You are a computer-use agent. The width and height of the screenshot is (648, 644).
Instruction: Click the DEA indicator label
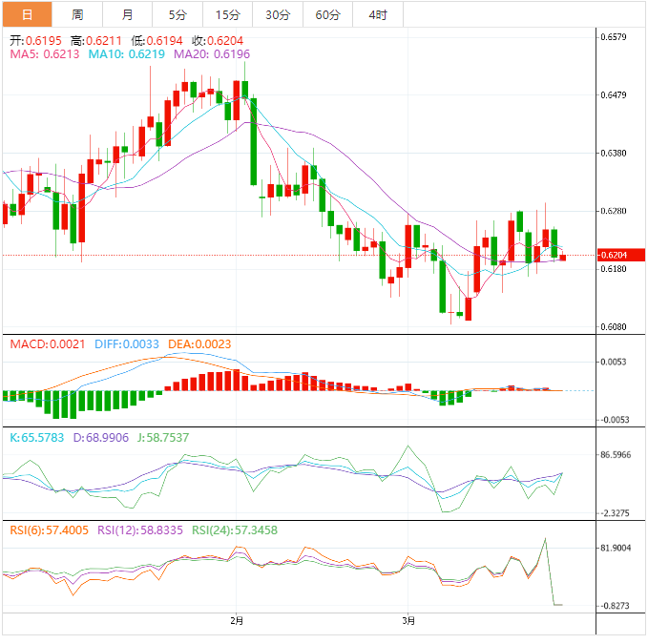pyautogui.click(x=199, y=343)
